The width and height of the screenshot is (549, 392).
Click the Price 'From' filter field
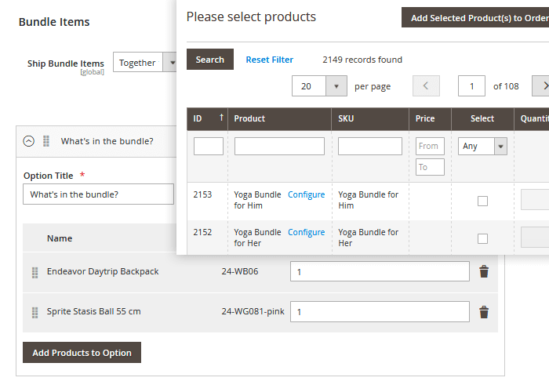pos(430,146)
